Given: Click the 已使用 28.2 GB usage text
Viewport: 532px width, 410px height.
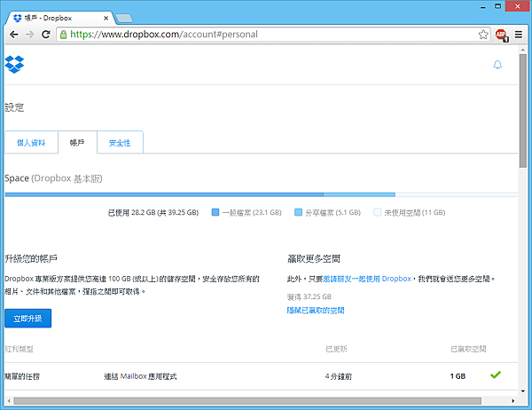Looking at the screenshot, I should (153, 213).
